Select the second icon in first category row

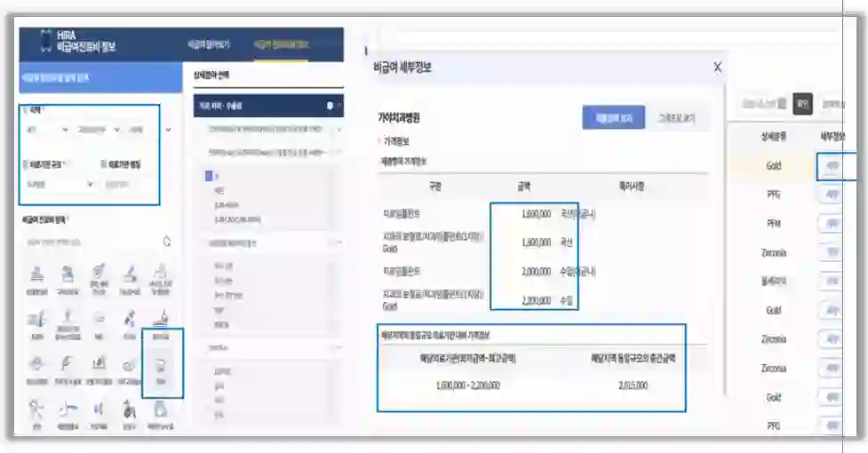(68, 275)
